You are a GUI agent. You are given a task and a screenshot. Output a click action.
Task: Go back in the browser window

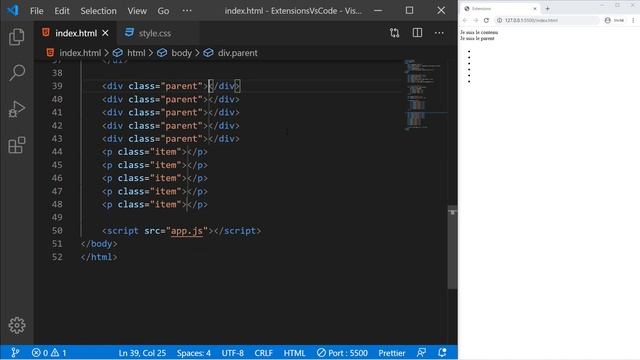point(464,20)
